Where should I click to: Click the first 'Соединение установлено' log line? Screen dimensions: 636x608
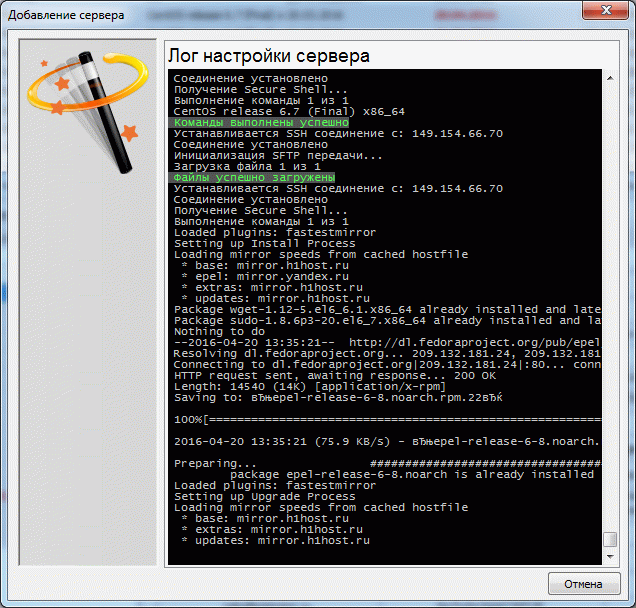251,78
